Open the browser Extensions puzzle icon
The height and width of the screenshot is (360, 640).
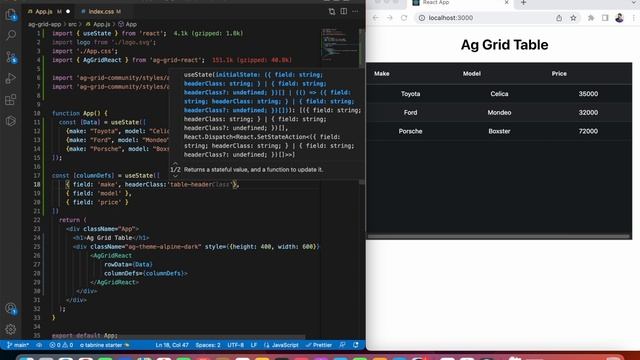point(591,18)
